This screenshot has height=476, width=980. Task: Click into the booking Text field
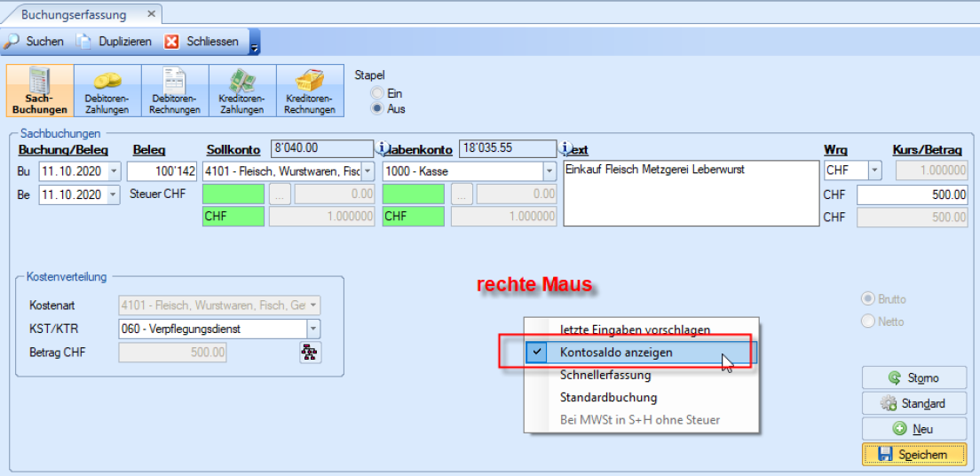tap(692, 194)
